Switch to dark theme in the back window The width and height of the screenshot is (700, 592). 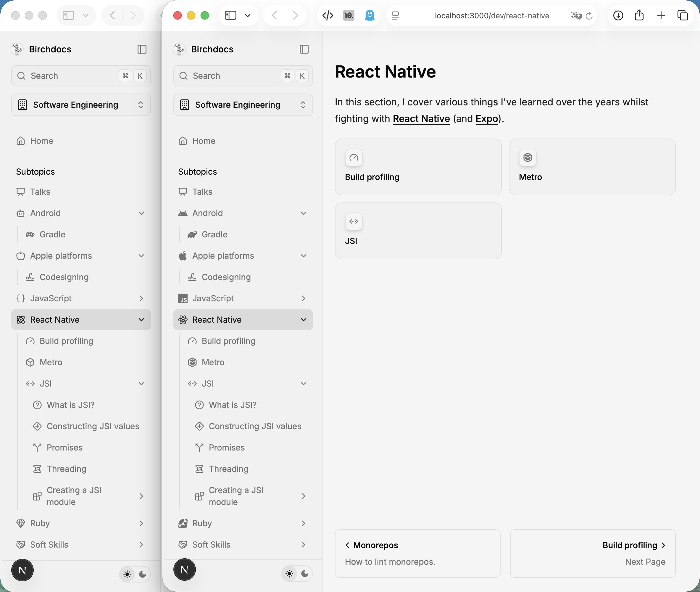pyautogui.click(x=143, y=574)
